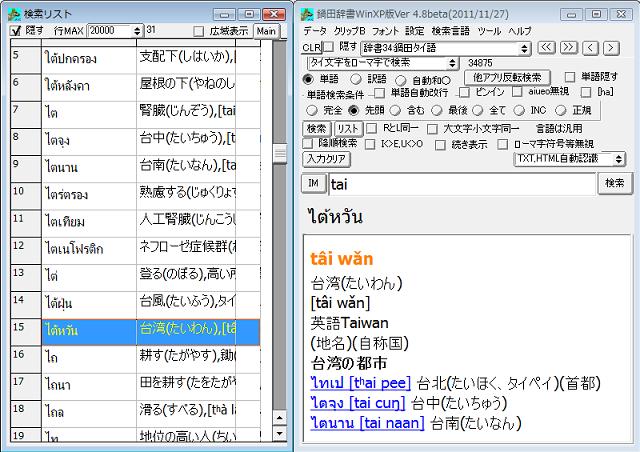Enable the 単語自動改行 checkbox
Image resolution: width=640 pixels, height=452 pixels.
[x=380, y=93]
